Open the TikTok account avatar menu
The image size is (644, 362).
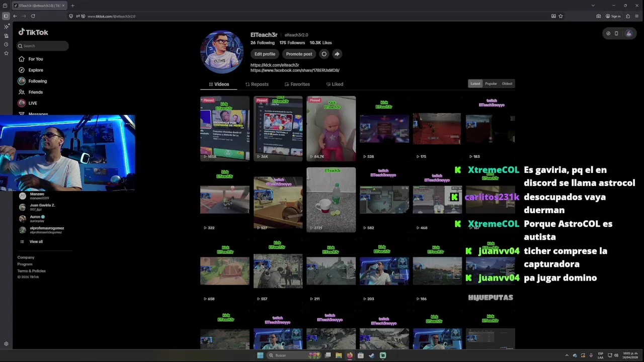pyautogui.click(x=628, y=34)
